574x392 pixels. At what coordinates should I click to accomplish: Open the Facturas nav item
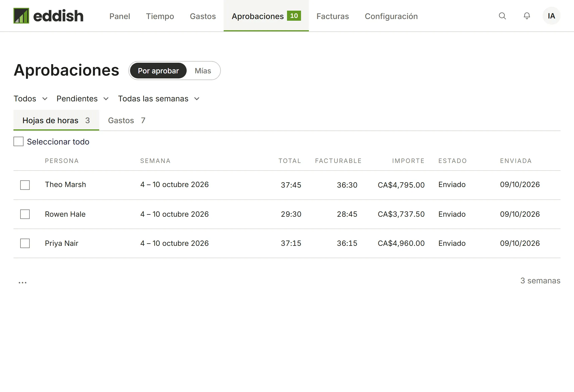click(333, 16)
